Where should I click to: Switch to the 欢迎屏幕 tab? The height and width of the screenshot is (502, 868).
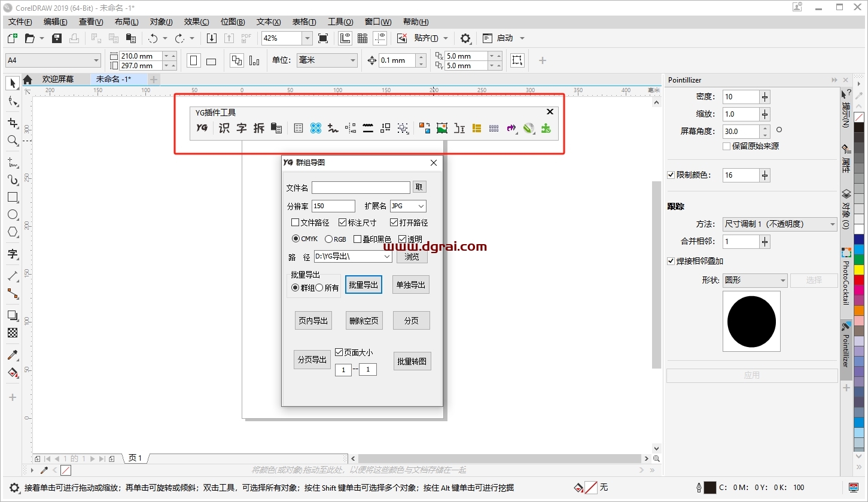click(57, 79)
